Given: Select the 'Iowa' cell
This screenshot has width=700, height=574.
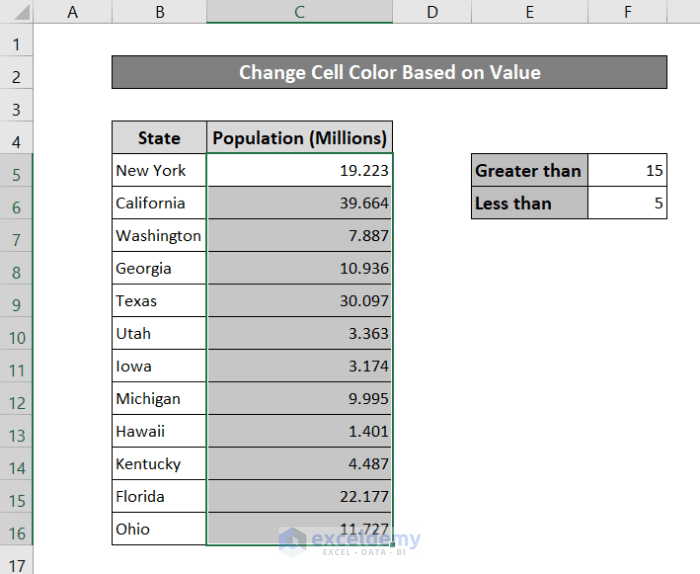Looking at the screenshot, I should point(159,366).
